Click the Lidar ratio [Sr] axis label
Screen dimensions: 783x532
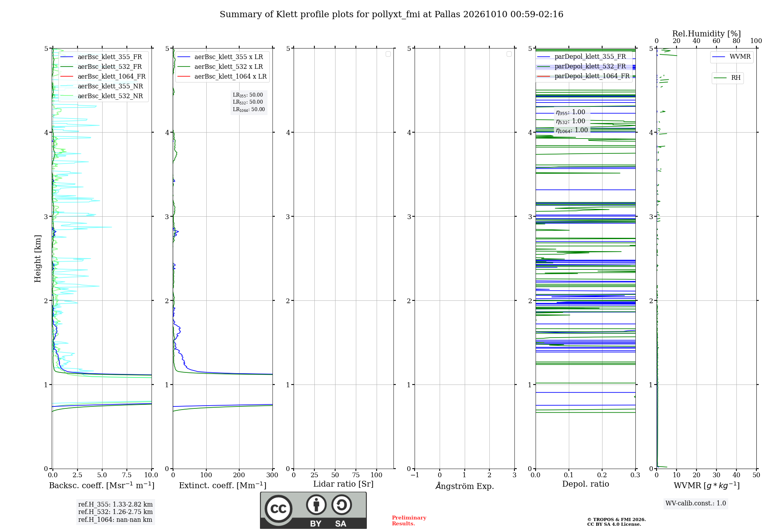click(x=343, y=484)
